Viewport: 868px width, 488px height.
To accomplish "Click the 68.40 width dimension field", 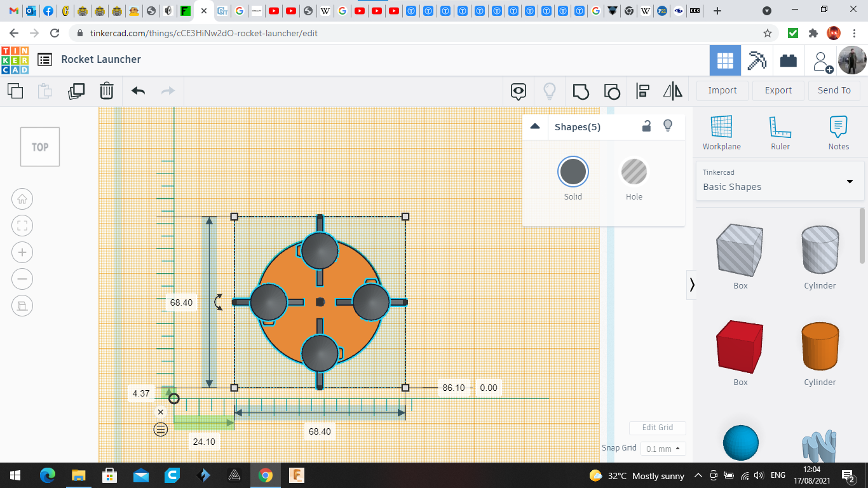I will point(320,431).
